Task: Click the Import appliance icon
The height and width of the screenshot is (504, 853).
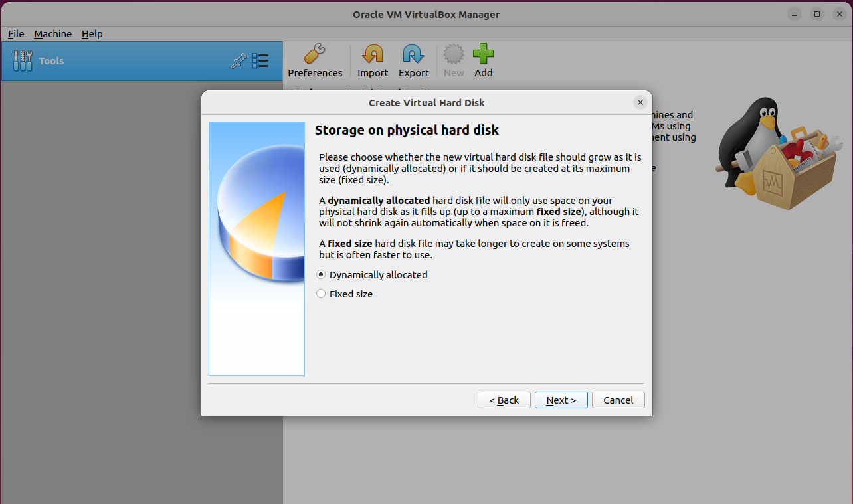Action: click(x=373, y=54)
